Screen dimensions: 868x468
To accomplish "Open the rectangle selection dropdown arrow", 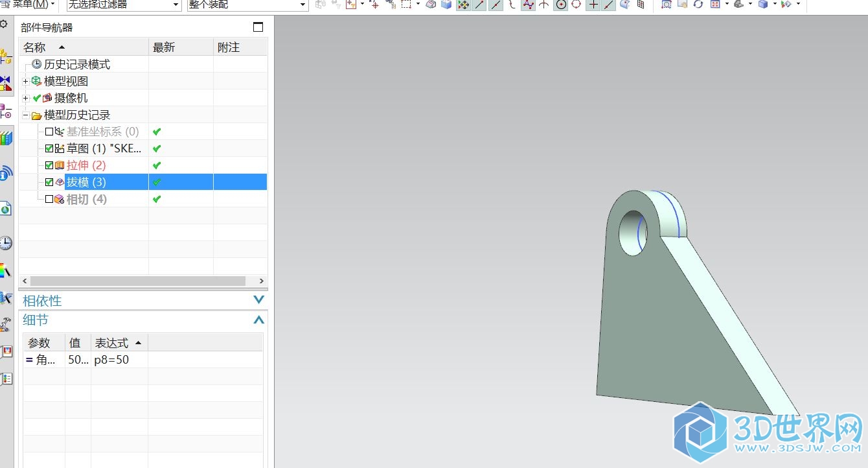I will 418,5.
